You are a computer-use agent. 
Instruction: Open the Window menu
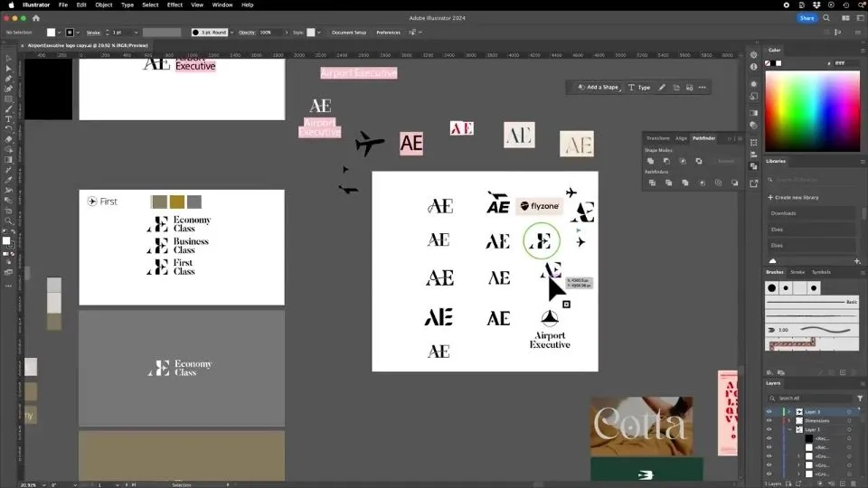click(x=222, y=5)
